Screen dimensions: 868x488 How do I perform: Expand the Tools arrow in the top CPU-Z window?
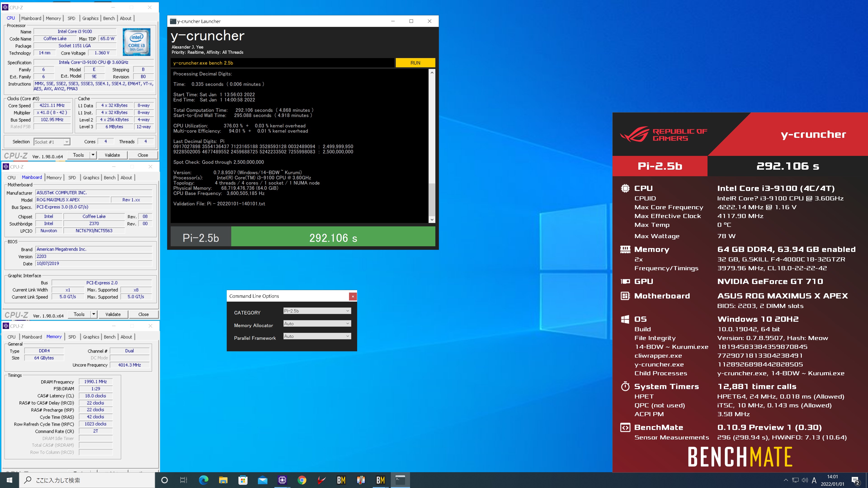pos(93,155)
